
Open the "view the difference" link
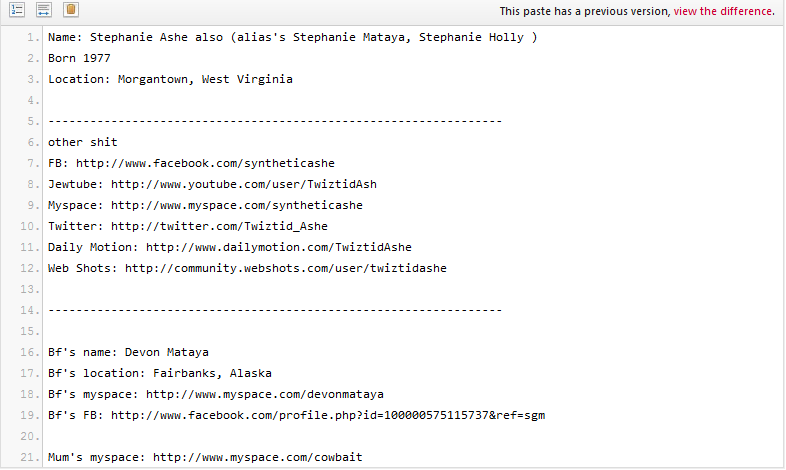pos(723,12)
